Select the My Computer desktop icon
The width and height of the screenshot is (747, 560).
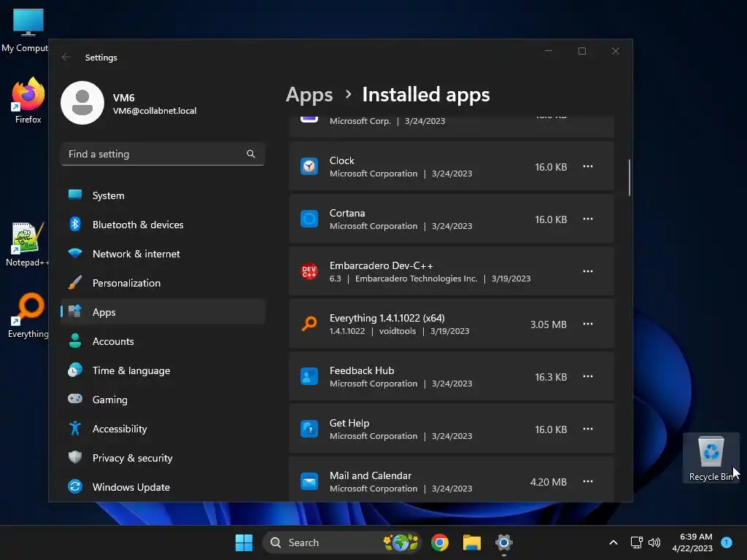[x=25, y=30]
